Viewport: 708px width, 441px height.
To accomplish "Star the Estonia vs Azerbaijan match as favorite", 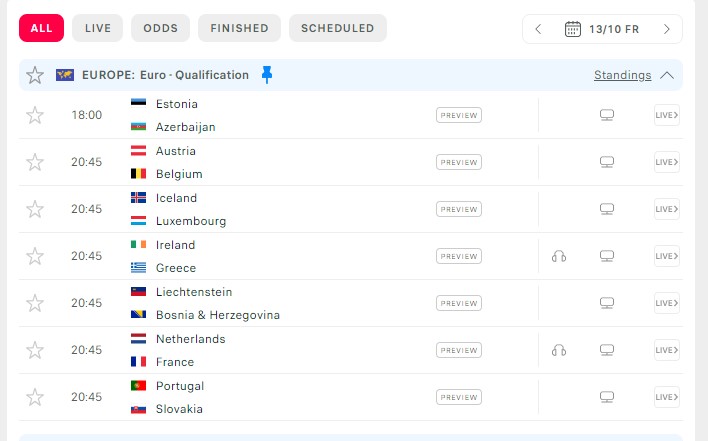I will tap(35, 115).
